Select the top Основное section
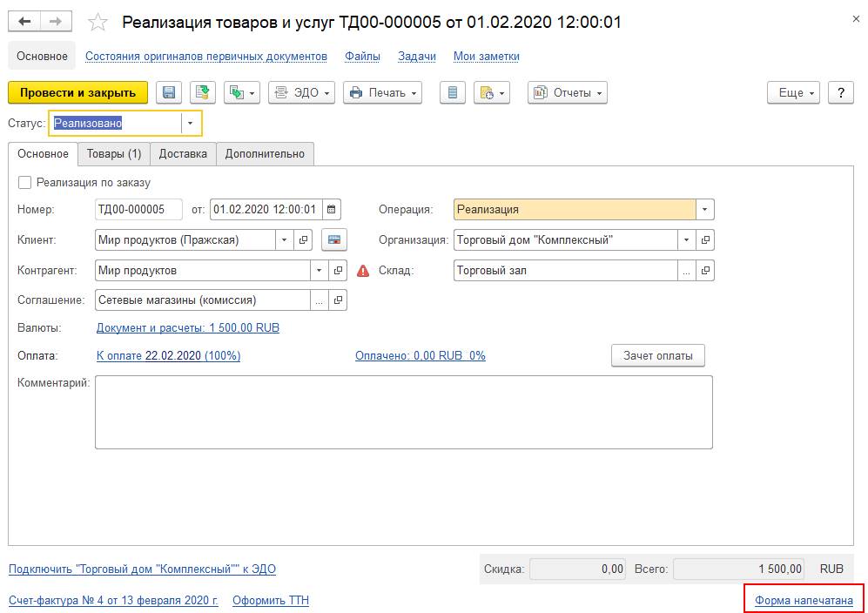This screenshot has height=613, width=868. (42, 56)
